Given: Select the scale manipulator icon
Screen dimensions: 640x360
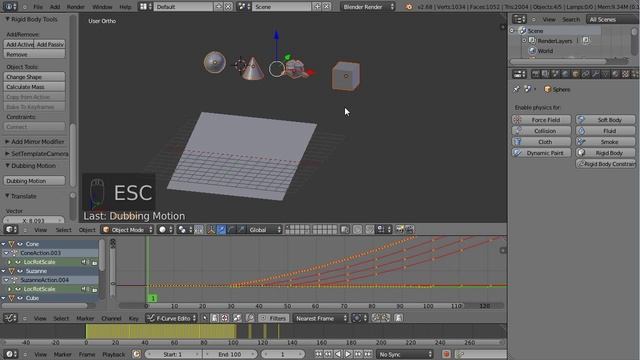Looking at the screenshot, I should point(241,229).
